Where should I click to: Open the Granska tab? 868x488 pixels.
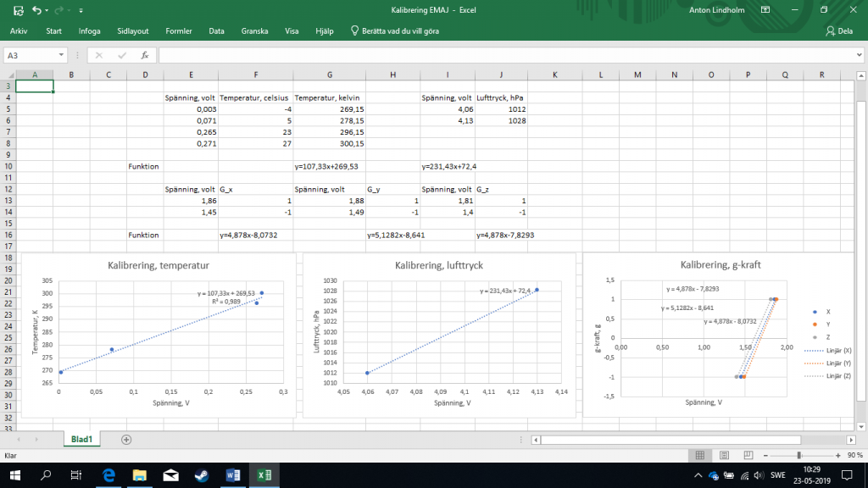(x=254, y=31)
